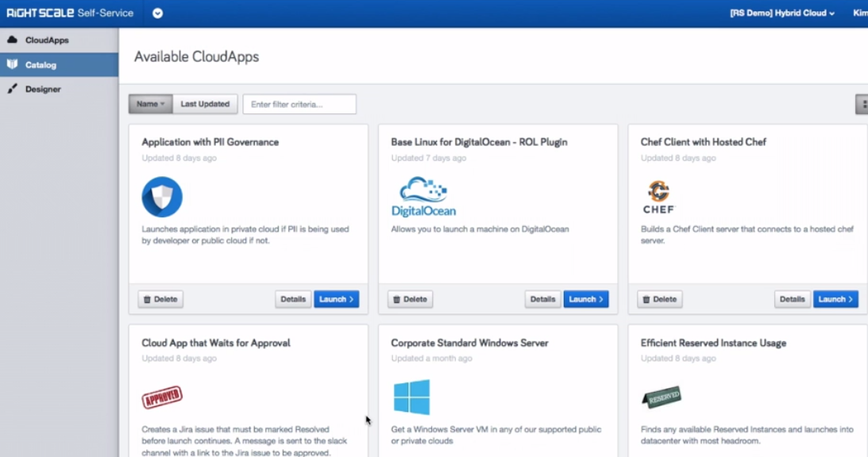Open the [RS Demo] Hybrid Cloud account dropdown

pyautogui.click(x=781, y=13)
